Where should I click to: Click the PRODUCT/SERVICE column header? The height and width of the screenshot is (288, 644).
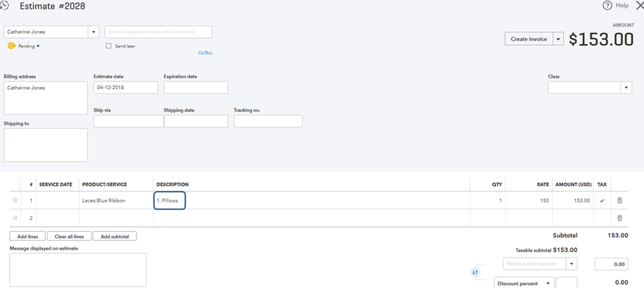pyautogui.click(x=104, y=185)
